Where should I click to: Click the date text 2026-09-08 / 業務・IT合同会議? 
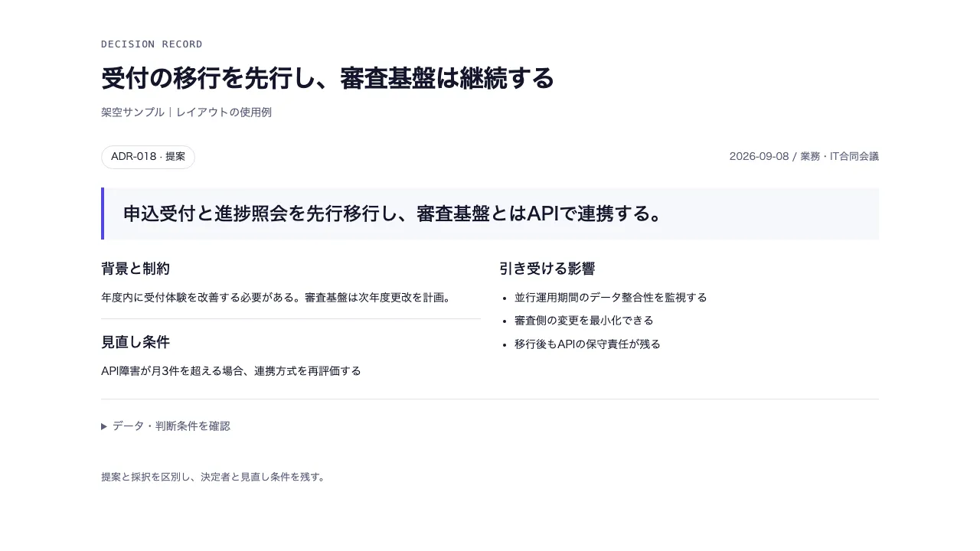click(804, 156)
